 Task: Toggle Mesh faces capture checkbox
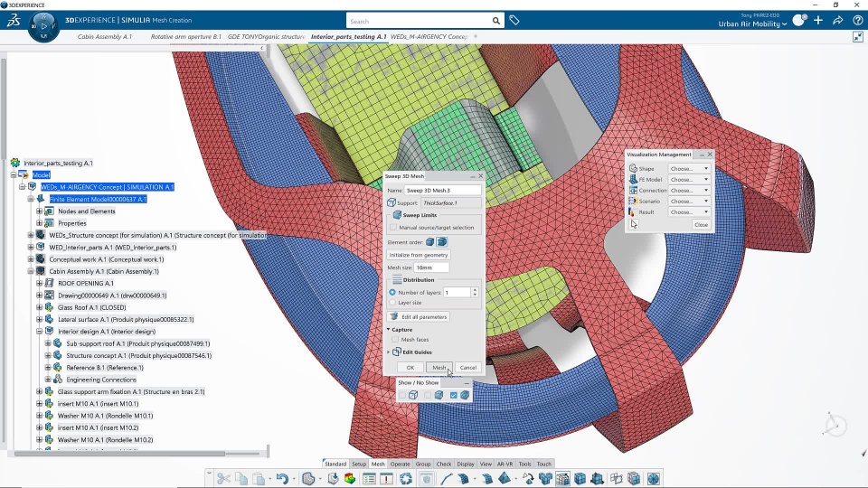[x=395, y=340]
